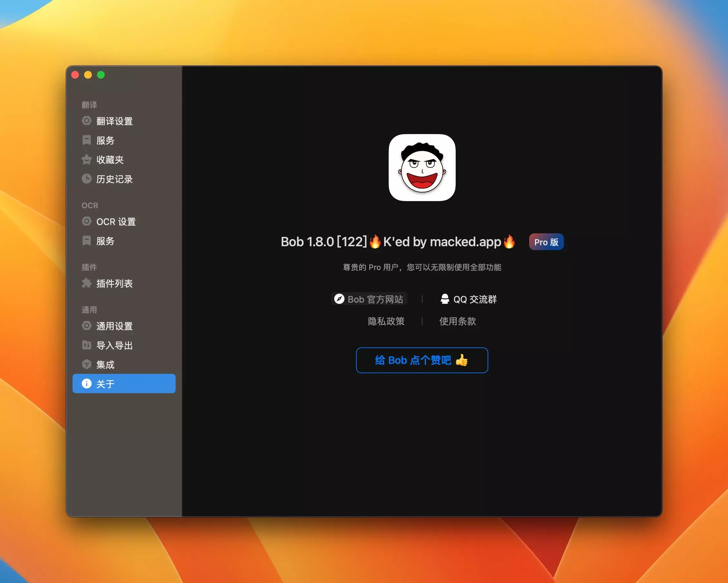Click the bookmark icon for translation 服务
Screen dimensions: 728x583
coord(86,140)
